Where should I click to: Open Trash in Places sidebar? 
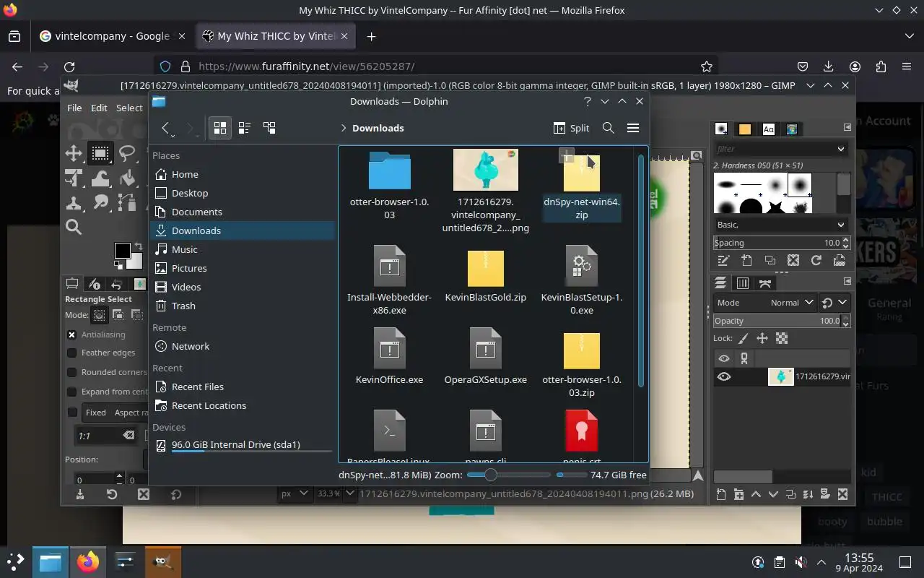[243, 306]
